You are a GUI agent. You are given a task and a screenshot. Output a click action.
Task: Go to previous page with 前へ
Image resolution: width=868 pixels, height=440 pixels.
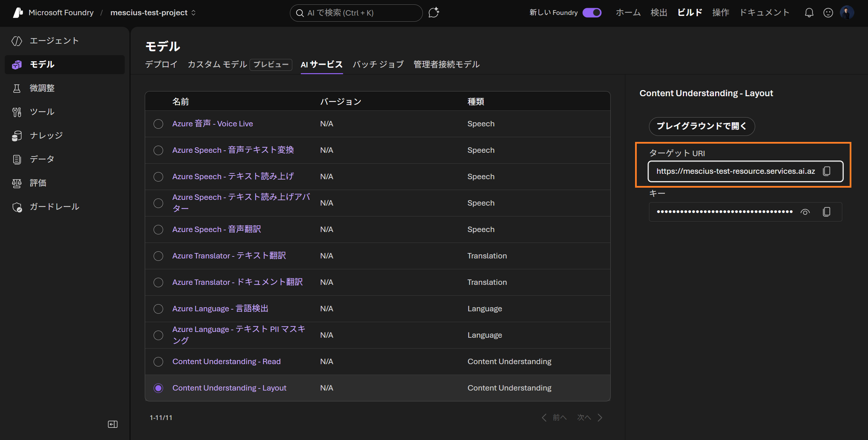554,418
